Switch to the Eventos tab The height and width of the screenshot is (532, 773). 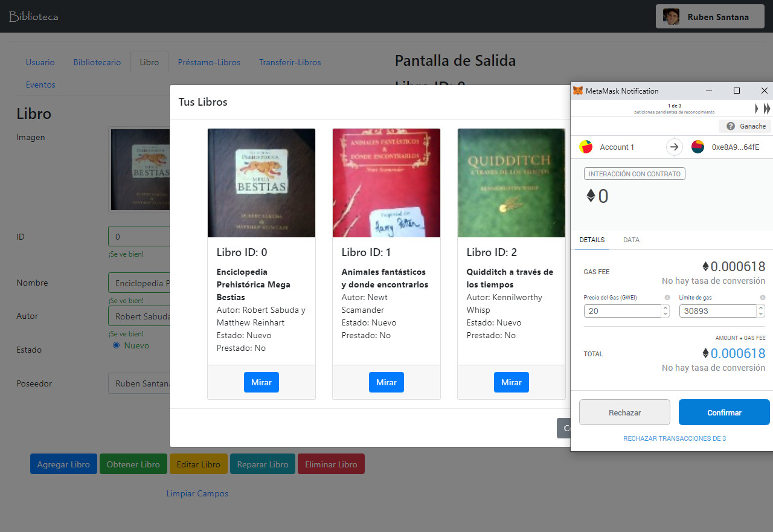[x=40, y=85]
